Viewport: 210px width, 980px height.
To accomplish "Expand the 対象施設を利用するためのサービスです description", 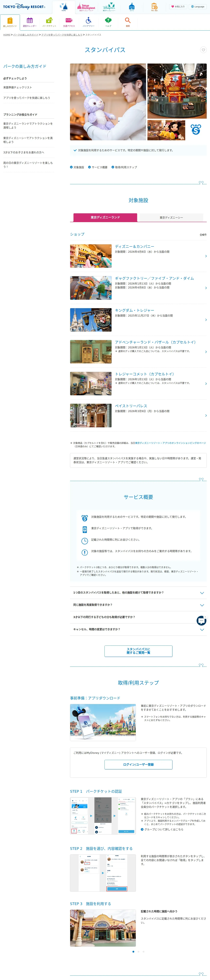I will coord(138,150).
